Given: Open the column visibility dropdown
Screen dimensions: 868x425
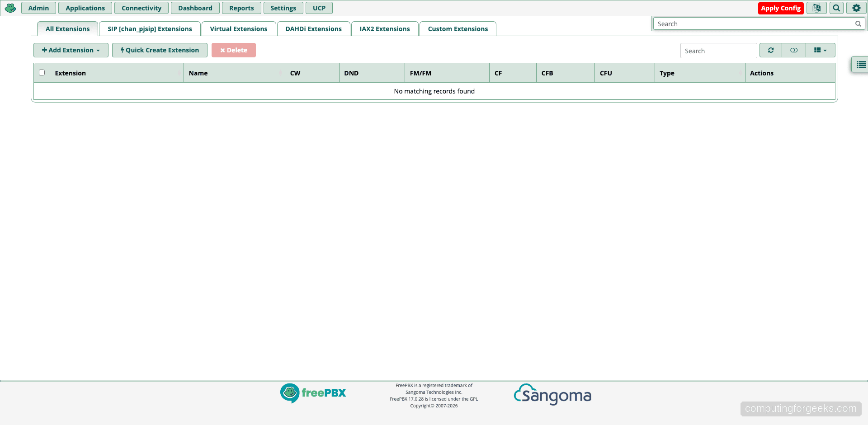Looking at the screenshot, I should (x=818, y=50).
